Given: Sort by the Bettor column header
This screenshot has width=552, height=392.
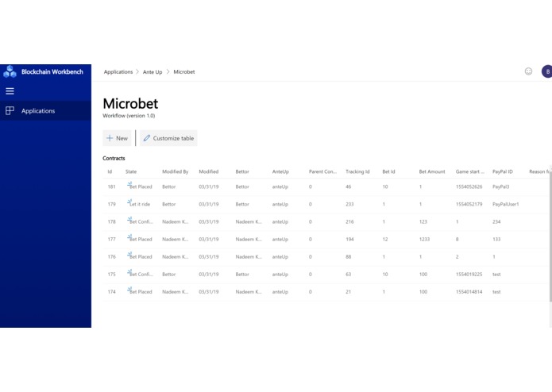Looking at the screenshot, I should tap(242, 171).
